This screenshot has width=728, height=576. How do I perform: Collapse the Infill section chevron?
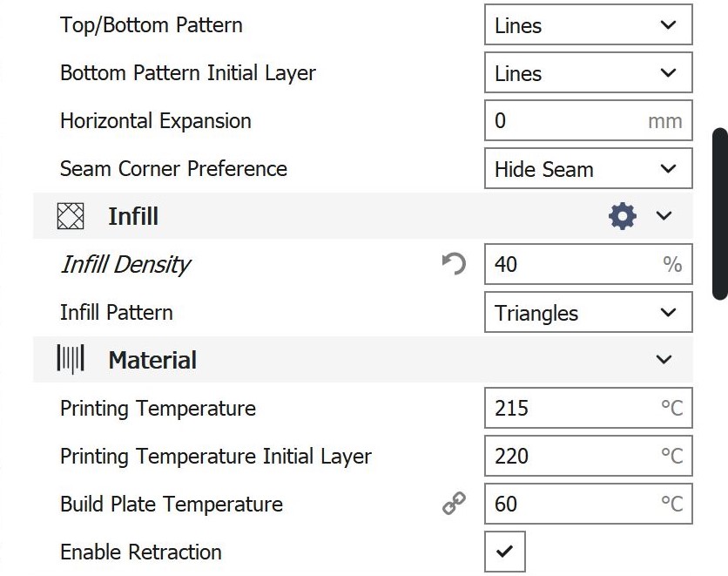(x=664, y=216)
